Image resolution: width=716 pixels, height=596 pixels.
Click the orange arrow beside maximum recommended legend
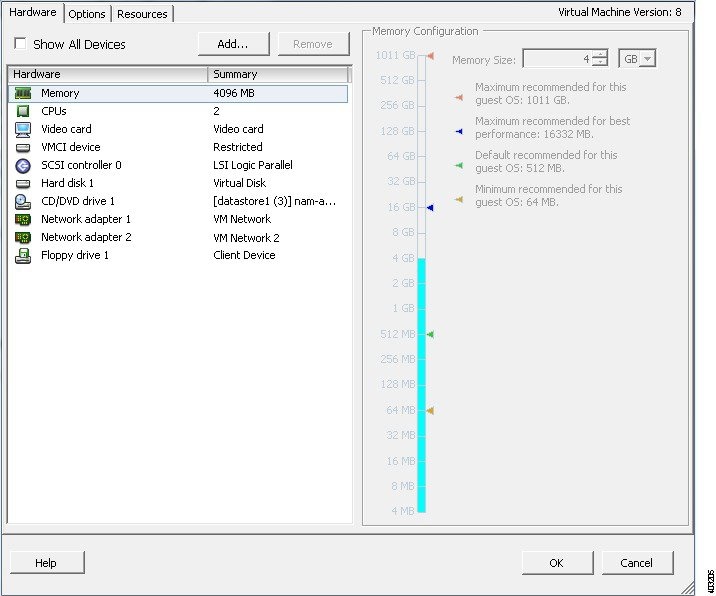(459, 97)
